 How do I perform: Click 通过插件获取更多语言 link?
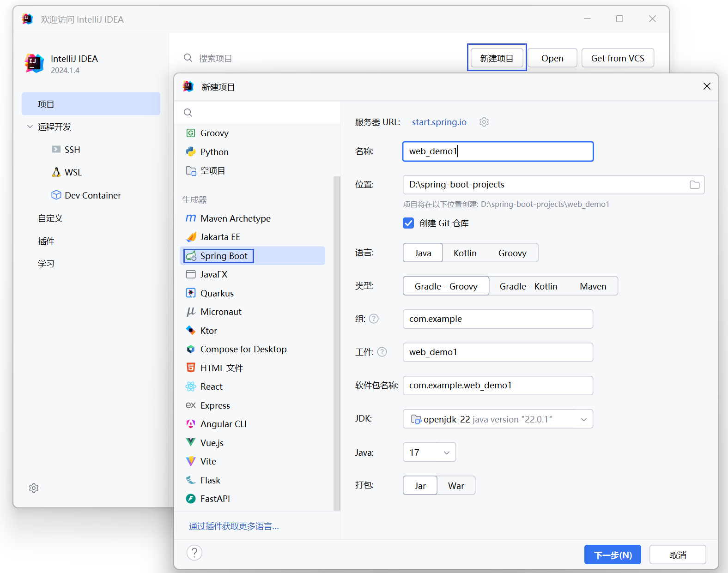click(x=234, y=526)
